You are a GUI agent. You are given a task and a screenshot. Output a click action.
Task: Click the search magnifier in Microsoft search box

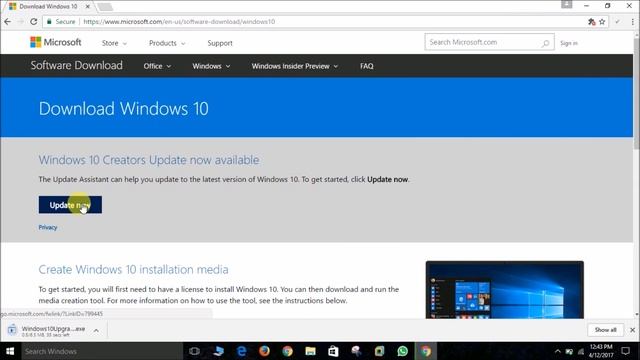pyautogui.click(x=545, y=43)
